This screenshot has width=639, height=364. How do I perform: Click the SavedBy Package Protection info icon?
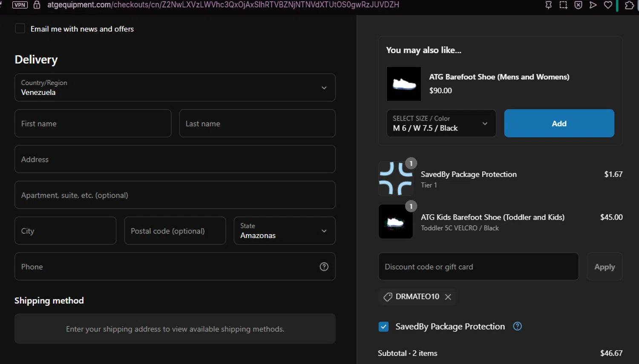[x=517, y=326]
